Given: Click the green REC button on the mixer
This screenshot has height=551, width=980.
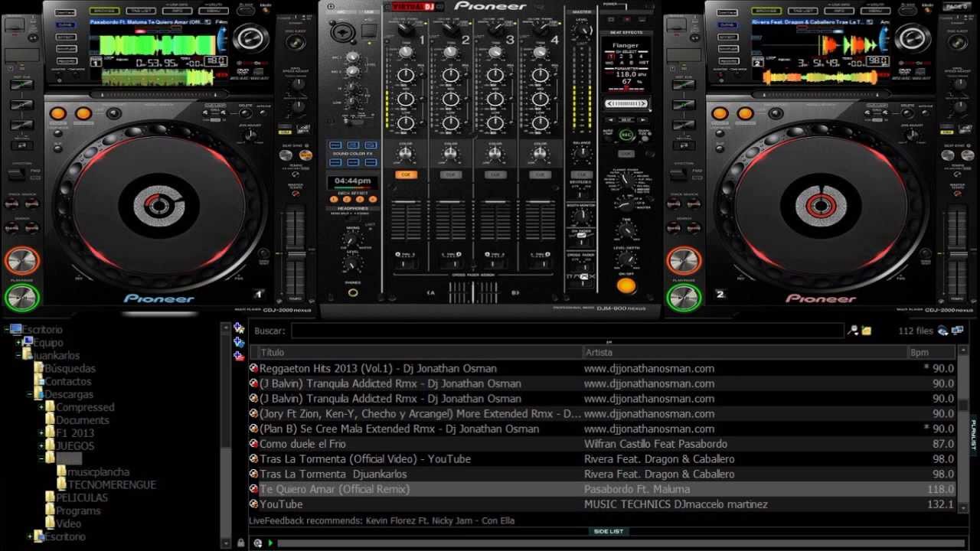Looking at the screenshot, I should point(626,135).
